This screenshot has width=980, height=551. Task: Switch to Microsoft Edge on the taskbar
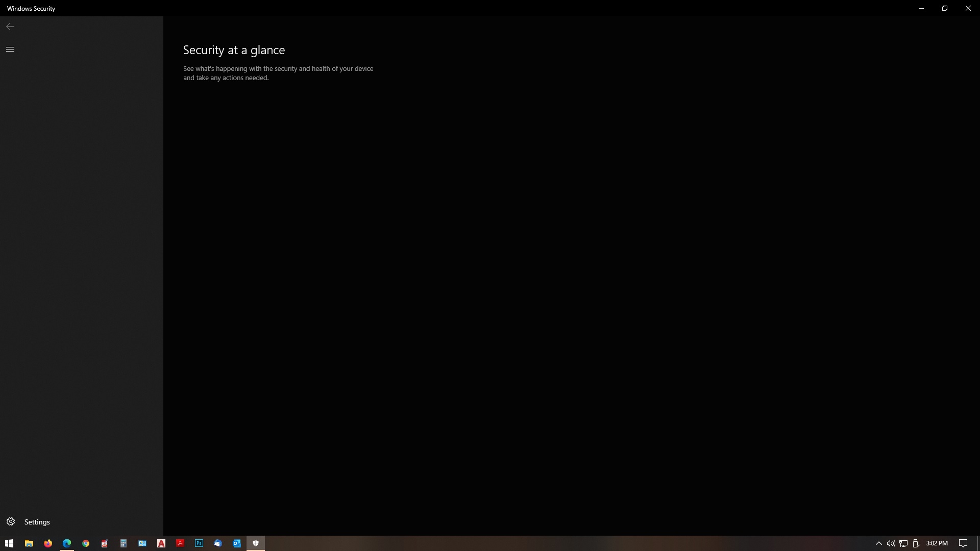tap(67, 543)
